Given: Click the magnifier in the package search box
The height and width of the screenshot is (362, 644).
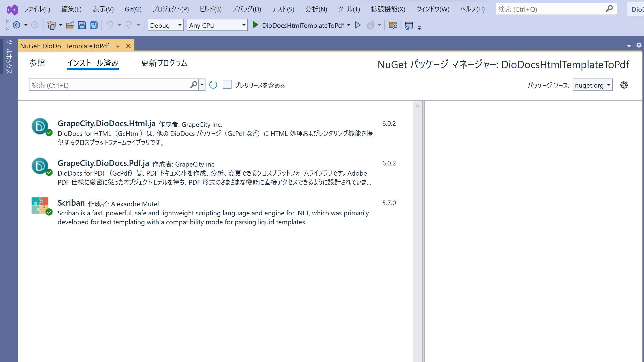Looking at the screenshot, I should (194, 85).
